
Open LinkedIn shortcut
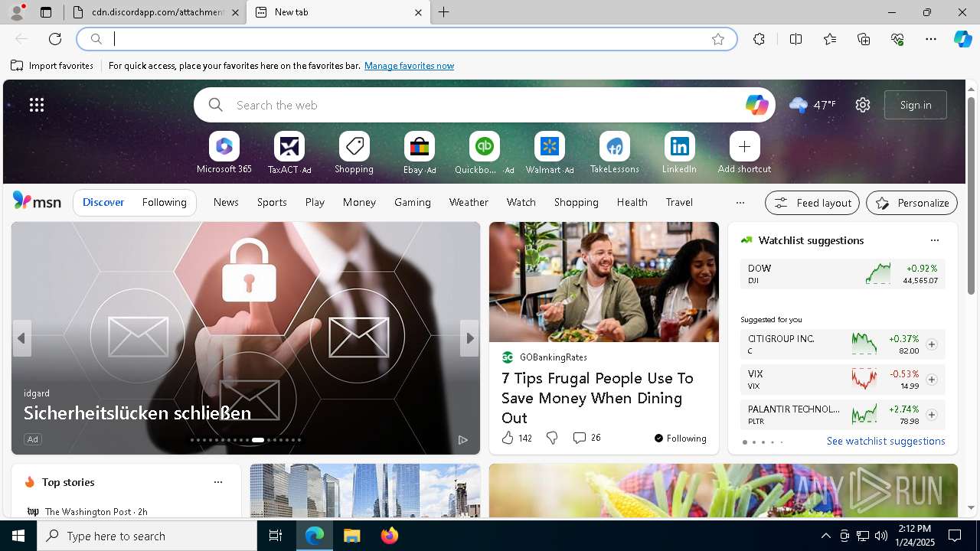coord(679,153)
